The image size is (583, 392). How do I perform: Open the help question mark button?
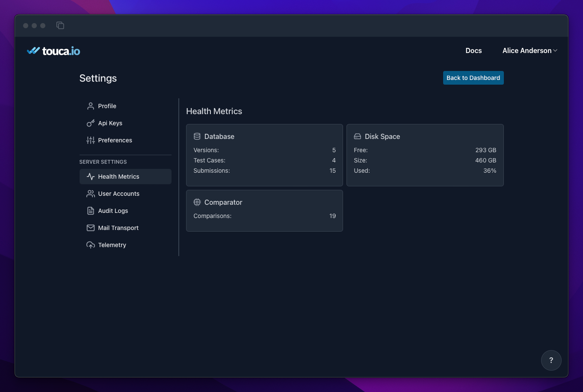pyautogui.click(x=551, y=360)
